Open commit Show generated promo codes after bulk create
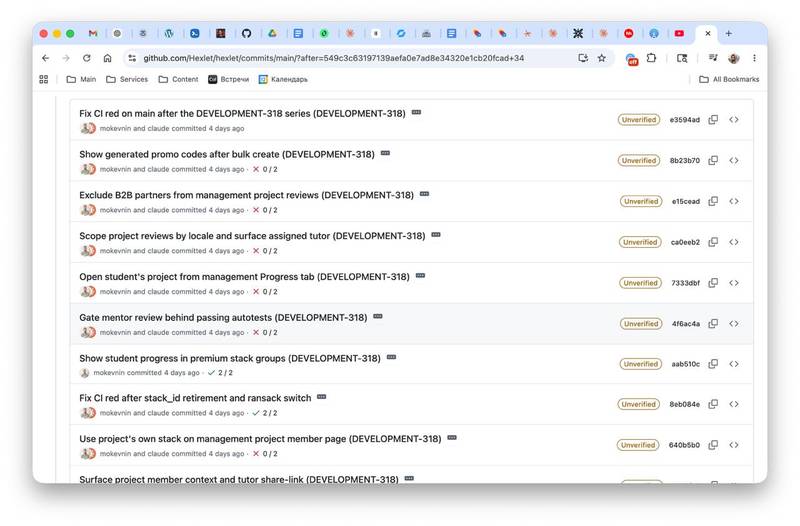 (x=227, y=154)
